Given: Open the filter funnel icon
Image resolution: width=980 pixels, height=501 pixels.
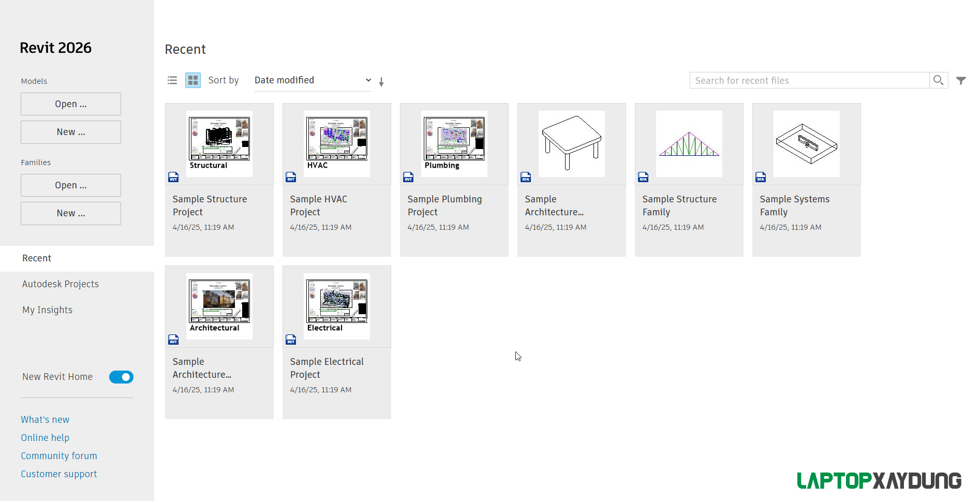Looking at the screenshot, I should [x=961, y=81].
